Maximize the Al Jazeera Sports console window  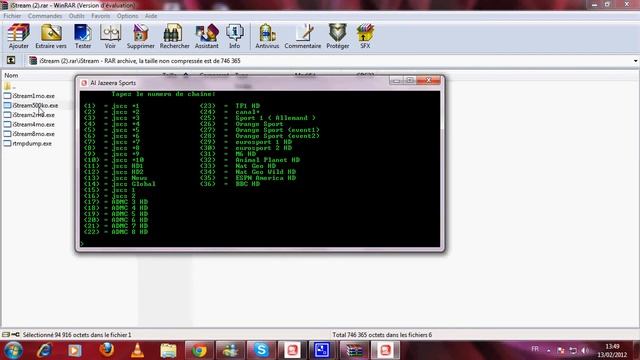click(x=410, y=80)
